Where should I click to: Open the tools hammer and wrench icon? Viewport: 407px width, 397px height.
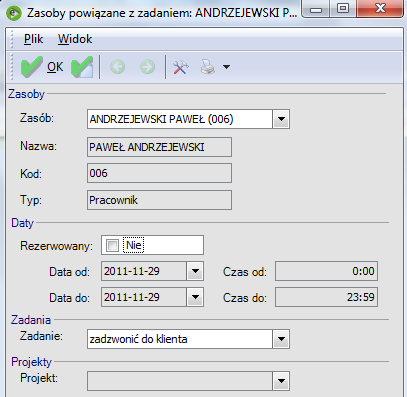[181, 67]
